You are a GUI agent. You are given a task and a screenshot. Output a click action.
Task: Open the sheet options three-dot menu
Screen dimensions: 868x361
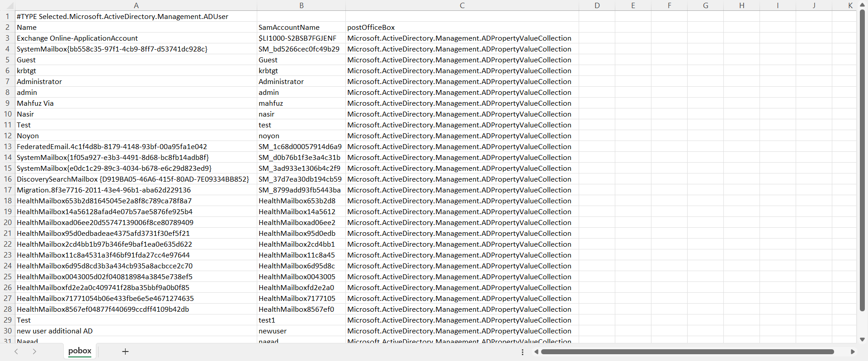tap(523, 352)
